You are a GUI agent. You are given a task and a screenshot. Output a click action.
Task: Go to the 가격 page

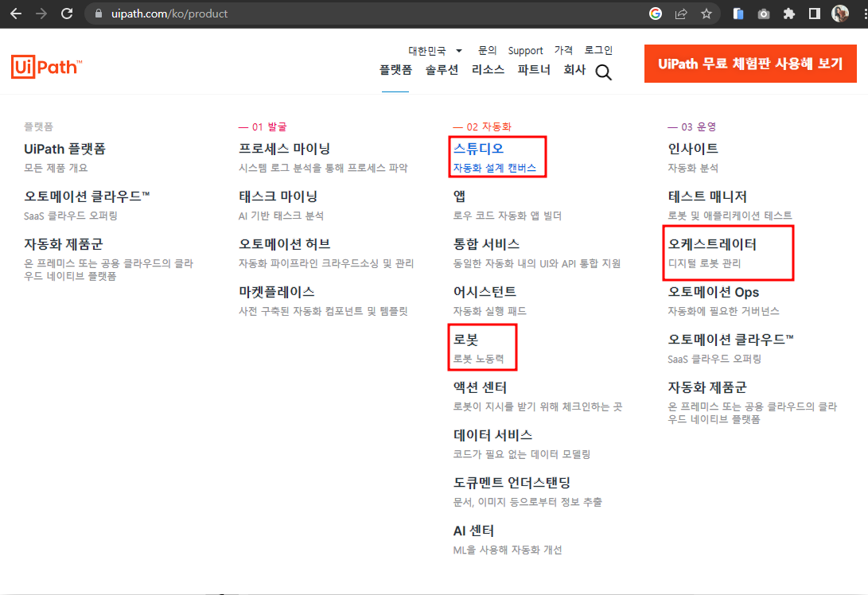tap(563, 50)
